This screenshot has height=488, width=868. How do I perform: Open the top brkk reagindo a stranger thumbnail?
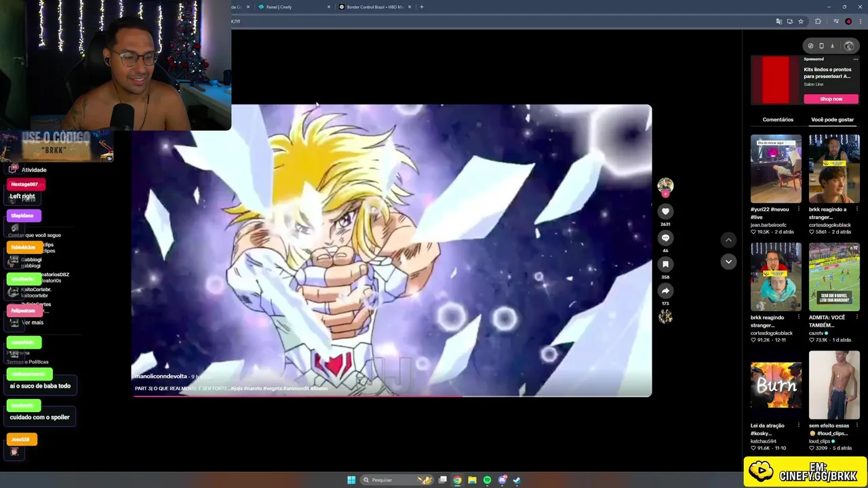point(834,169)
